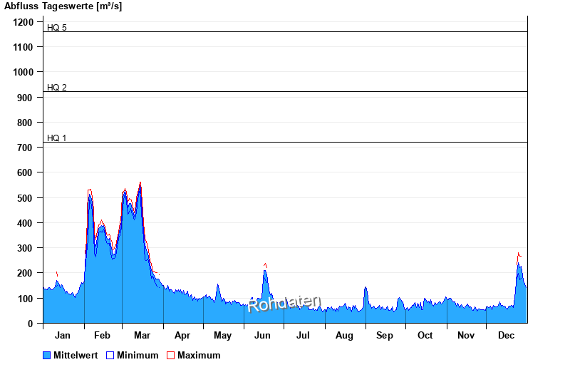The height and width of the screenshot is (392, 570).
Task: Click the Mar month label on the axis
Action: pos(142,335)
